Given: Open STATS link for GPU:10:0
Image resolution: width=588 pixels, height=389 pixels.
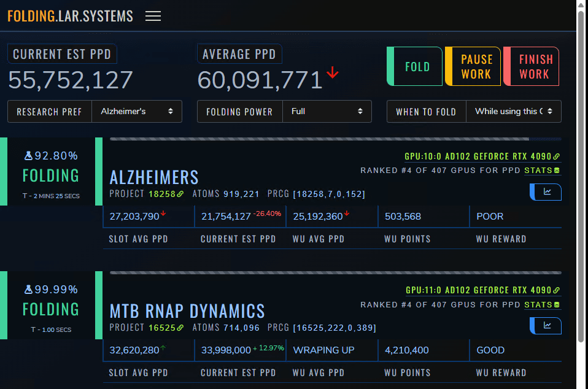Looking at the screenshot, I should point(538,170).
